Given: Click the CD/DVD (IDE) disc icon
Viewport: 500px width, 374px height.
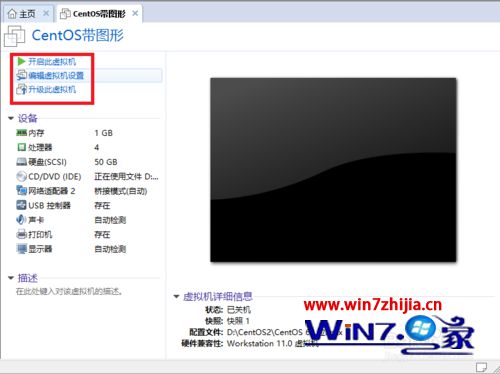Looking at the screenshot, I should click(x=21, y=176).
